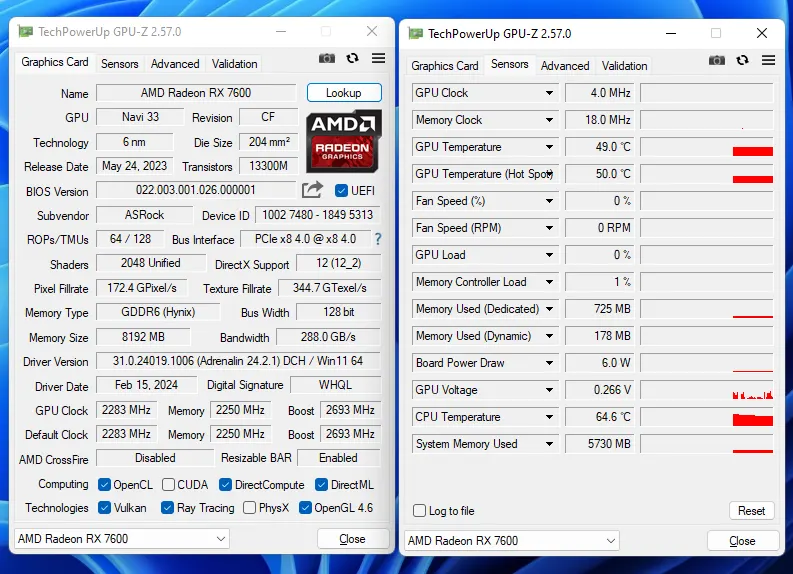Toggle the OpenCL checkbox

pyautogui.click(x=104, y=484)
